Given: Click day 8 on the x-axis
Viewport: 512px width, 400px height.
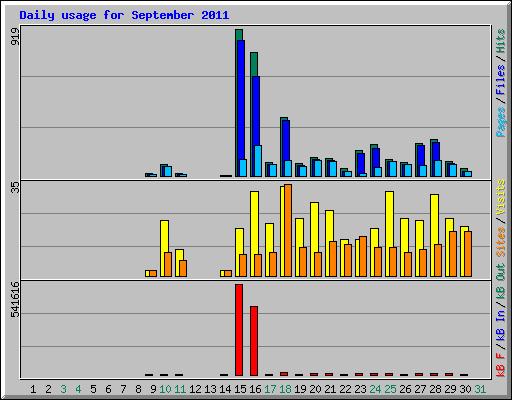Looking at the screenshot, I should (138, 389).
